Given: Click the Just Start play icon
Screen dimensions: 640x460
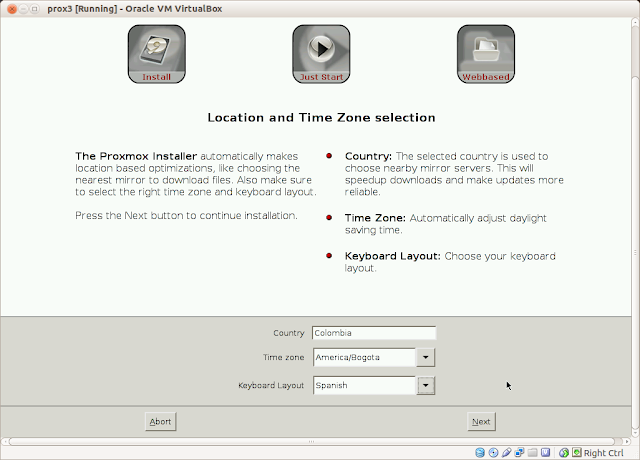Looking at the screenshot, I should click(321, 54).
